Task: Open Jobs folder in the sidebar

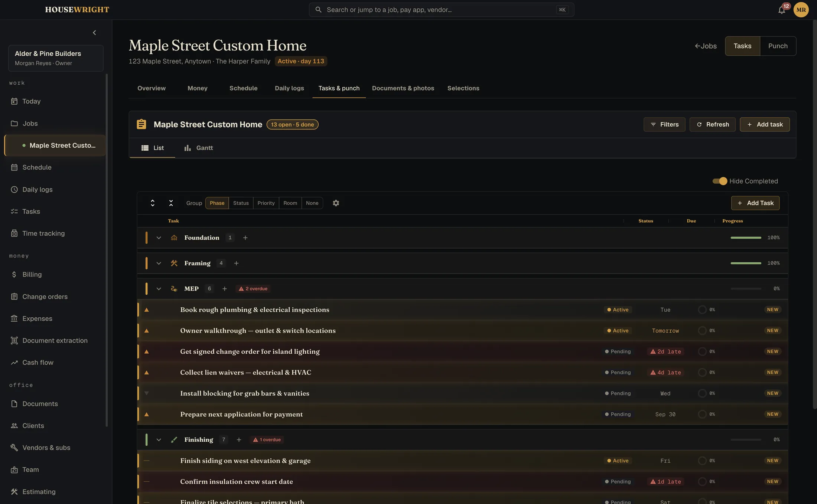Action: point(55,123)
